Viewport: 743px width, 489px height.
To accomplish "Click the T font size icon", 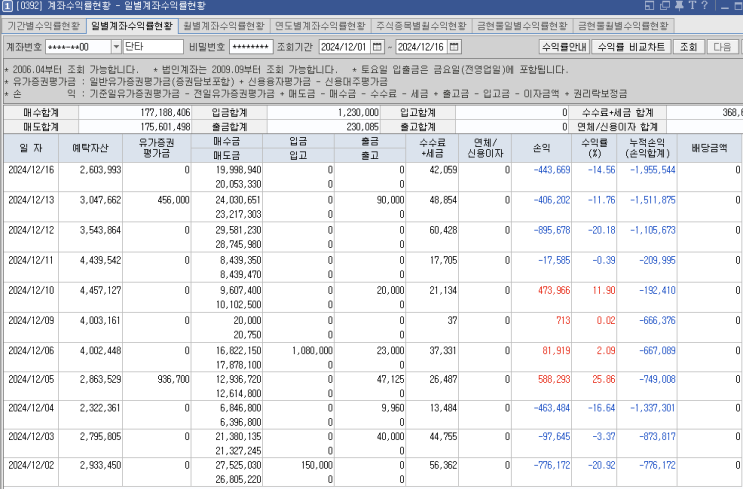I will point(692,5).
